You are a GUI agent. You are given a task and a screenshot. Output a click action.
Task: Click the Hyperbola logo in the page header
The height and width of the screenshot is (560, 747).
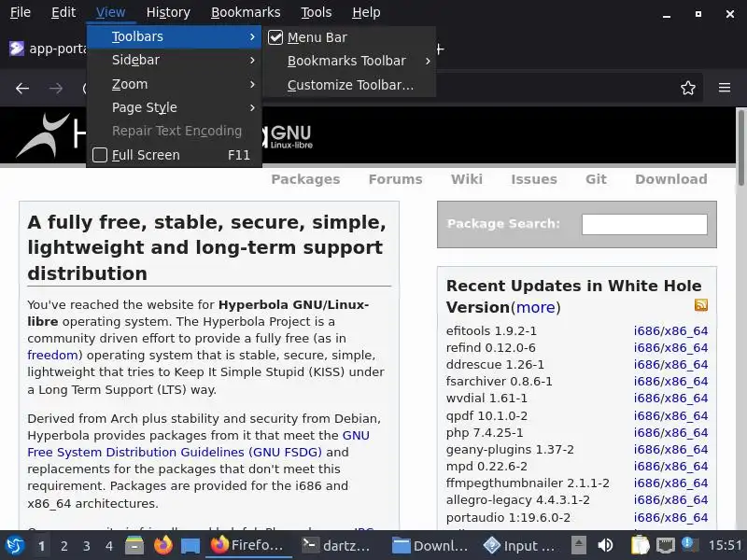click(x=45, y=135)
